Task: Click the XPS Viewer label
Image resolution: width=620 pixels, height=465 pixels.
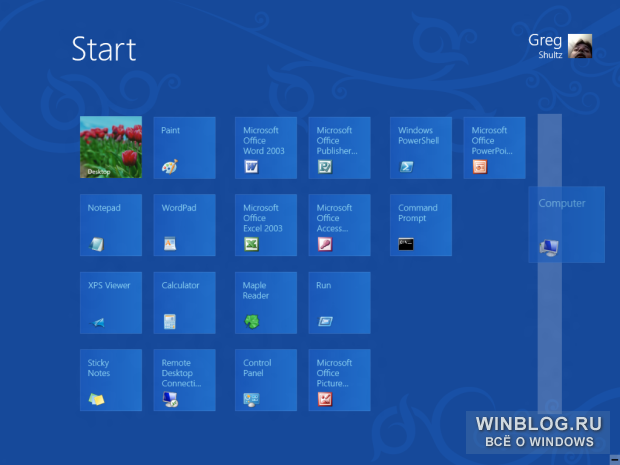Action: click(109, 285)
